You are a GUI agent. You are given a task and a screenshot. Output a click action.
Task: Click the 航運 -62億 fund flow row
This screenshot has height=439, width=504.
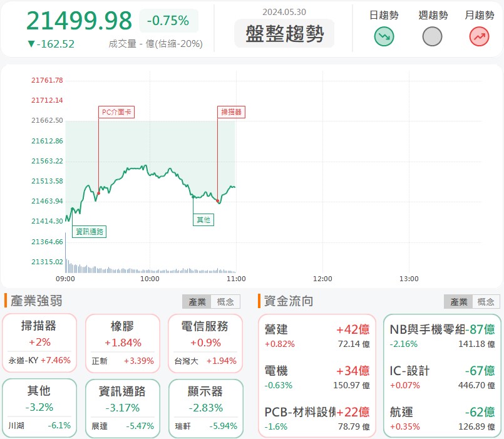coord(442,418)
